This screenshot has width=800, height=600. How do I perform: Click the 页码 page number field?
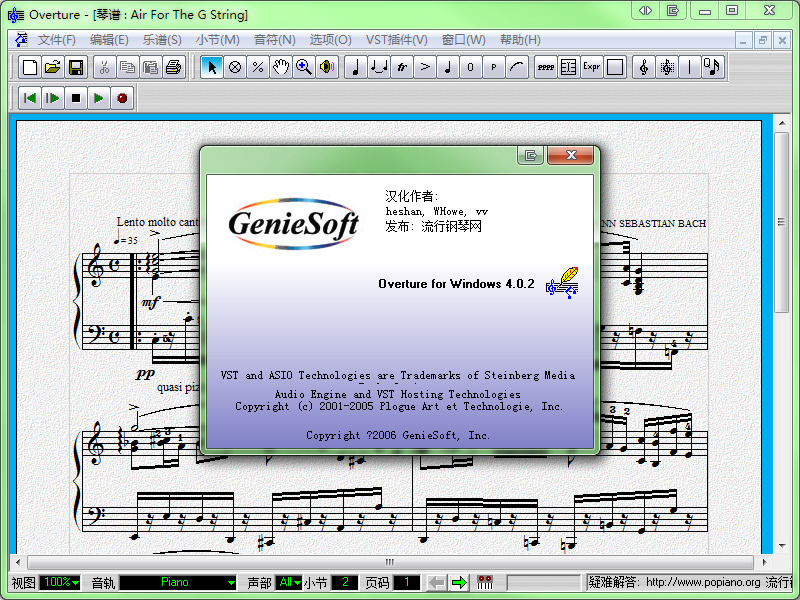pos(407,582)
